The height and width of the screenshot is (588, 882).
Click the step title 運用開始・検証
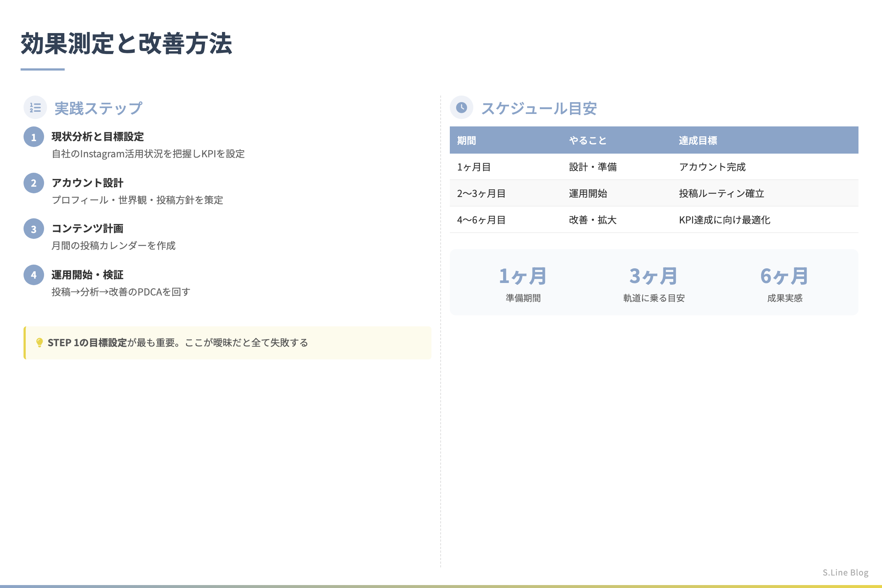87,275
